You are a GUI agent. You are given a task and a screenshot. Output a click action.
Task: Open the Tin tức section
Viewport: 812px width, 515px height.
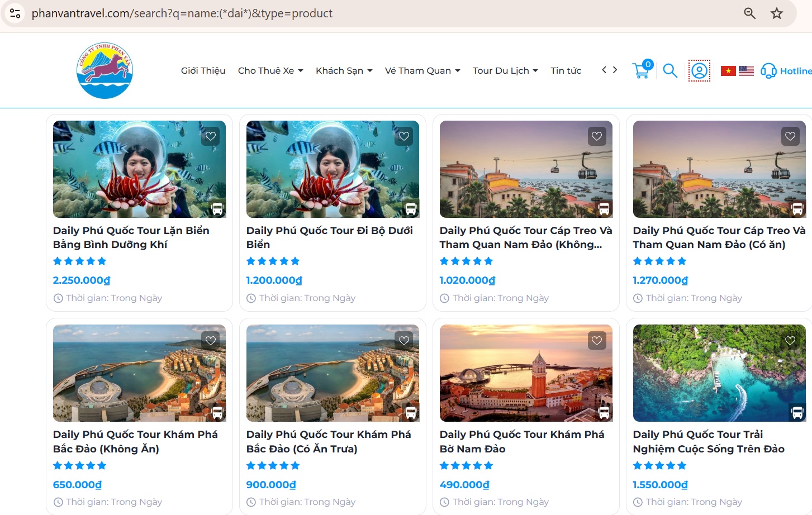(x=566, y=70)
